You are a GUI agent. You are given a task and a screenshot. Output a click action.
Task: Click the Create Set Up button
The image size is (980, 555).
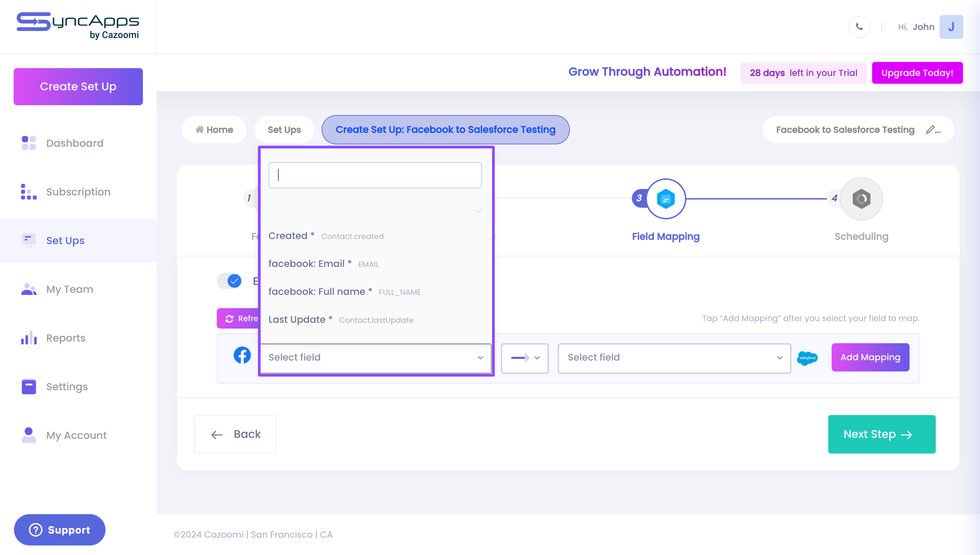click(x=78, y=86)
